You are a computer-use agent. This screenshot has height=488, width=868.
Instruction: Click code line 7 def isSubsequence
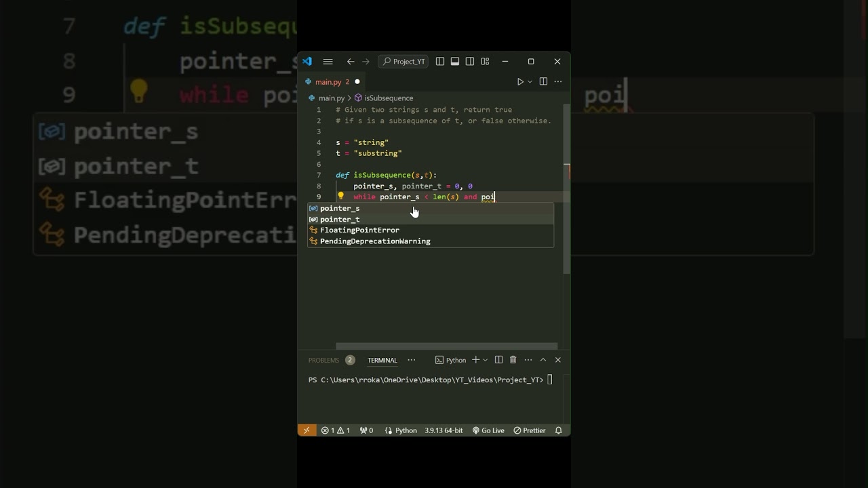(x=386, y=175)
